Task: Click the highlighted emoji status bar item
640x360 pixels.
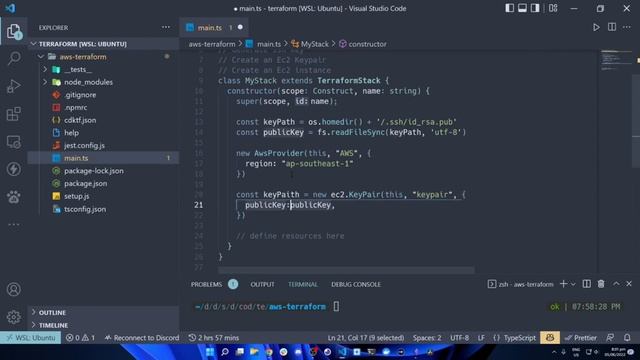Action: click(x=550, y=338)
